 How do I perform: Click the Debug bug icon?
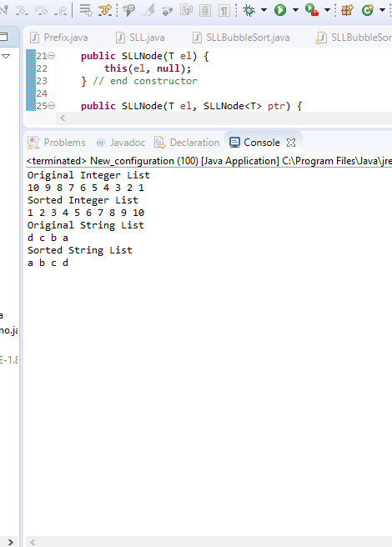click(249, 10)
